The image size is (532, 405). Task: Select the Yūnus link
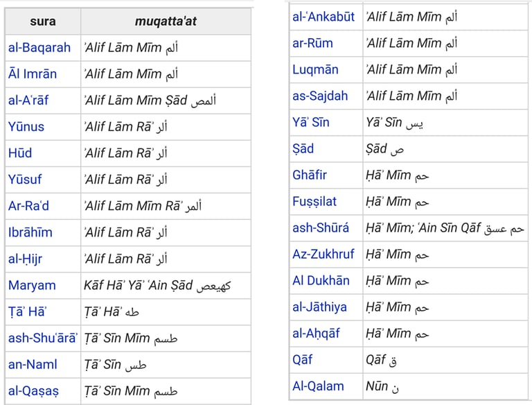[26, 127]
